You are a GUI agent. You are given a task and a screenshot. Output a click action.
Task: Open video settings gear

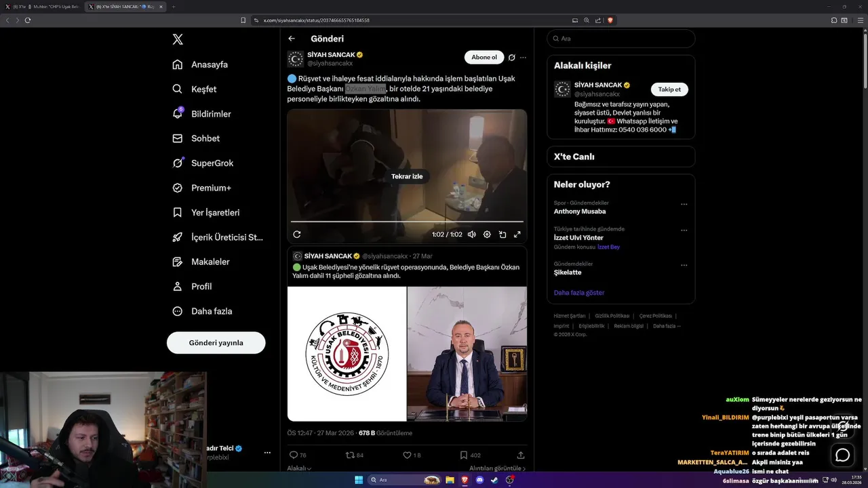point(487,235)
